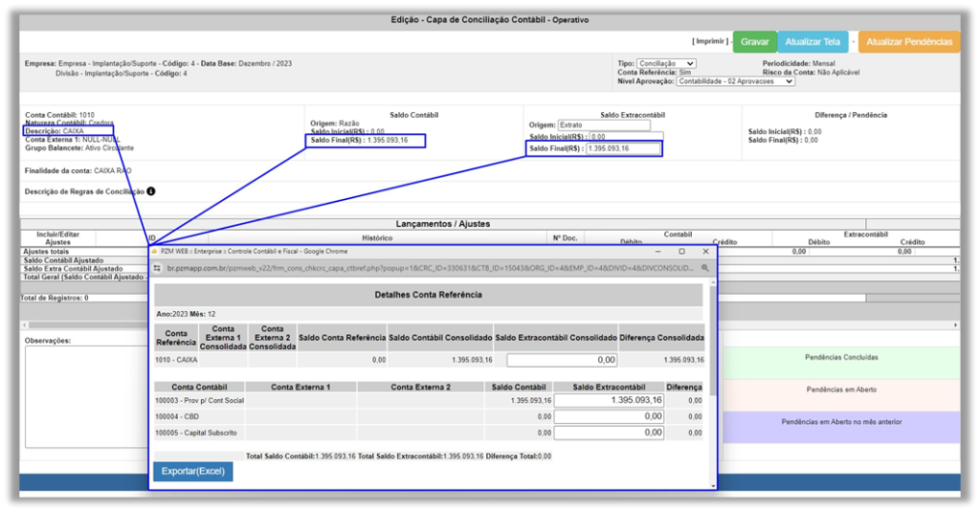This screenshot has width=980, height=512.
Task: Click the green Gravar button
Action: tap(754, 42)
